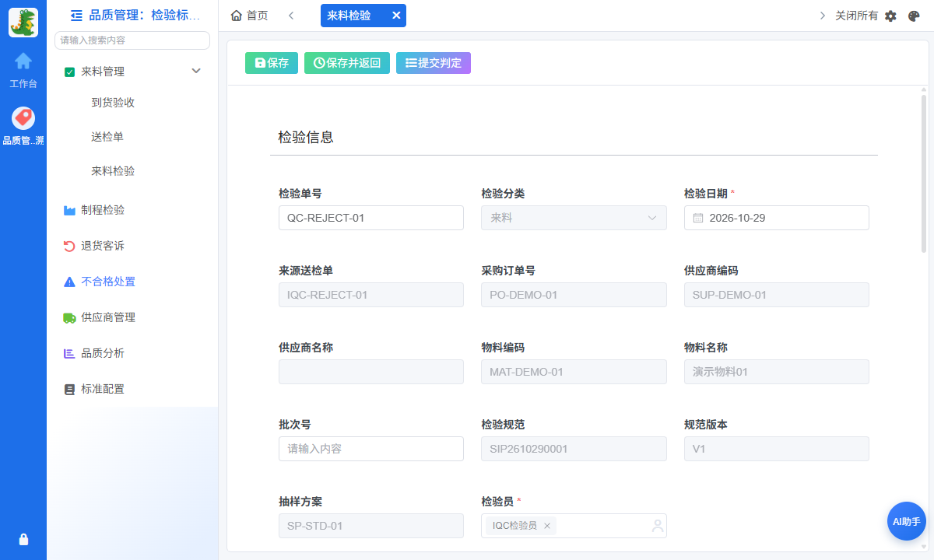Click the warning triangle icon beside 不合格处置
The width and height of the screenshot is (934, 560).
69,282
